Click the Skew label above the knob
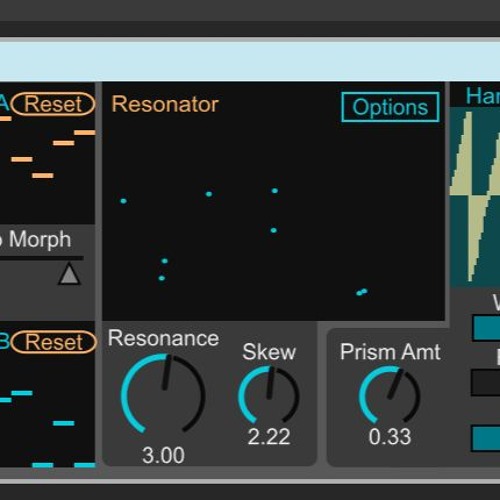This screenshot has height=500, width=500. click(x=269, y=352)
